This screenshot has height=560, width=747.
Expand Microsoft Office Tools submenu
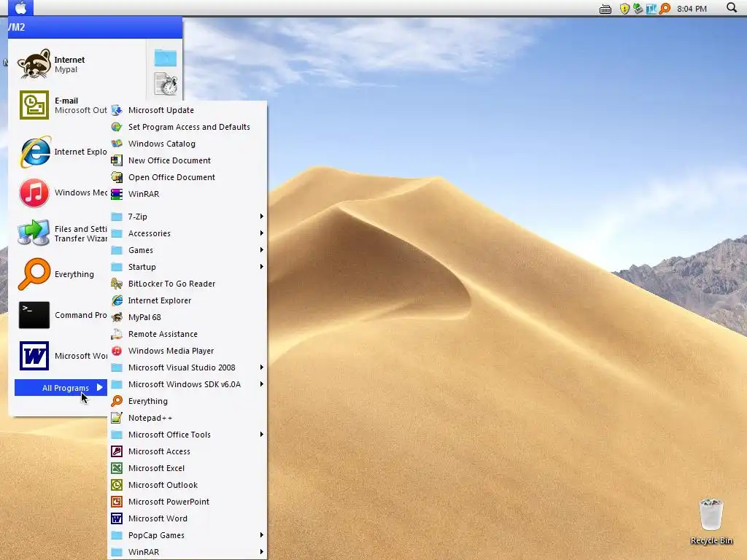pos(187,435)
